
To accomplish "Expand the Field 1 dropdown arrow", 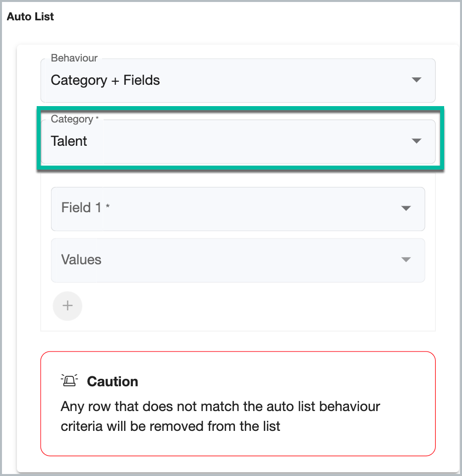I will (x=406, y=208).
